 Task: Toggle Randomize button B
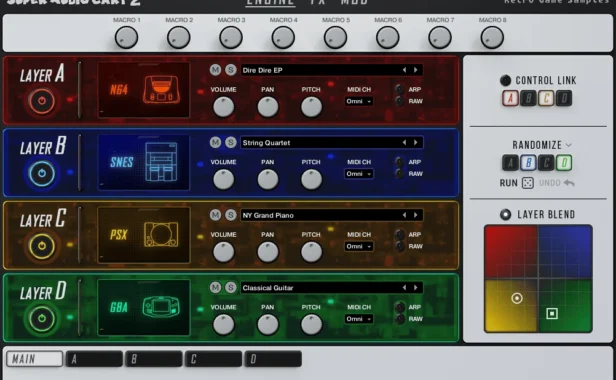click(528, 163)
